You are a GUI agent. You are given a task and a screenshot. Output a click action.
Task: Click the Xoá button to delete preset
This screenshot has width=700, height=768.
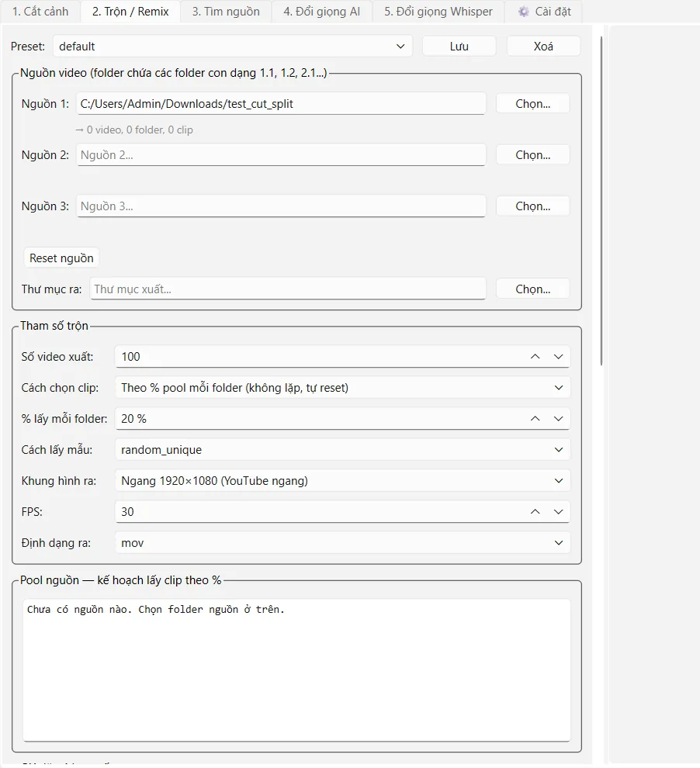coord(543,47)
